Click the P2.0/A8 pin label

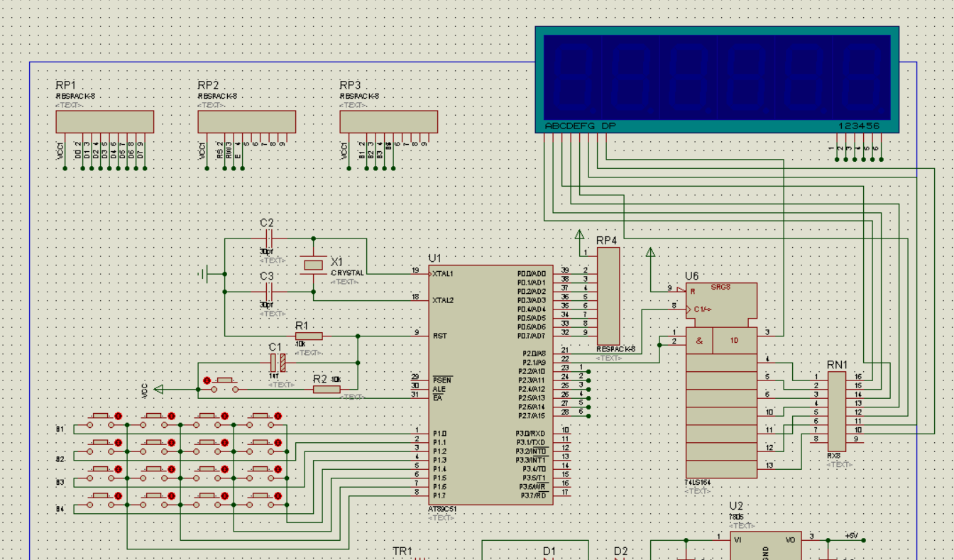pyautogui.click(x=534, y=353)
